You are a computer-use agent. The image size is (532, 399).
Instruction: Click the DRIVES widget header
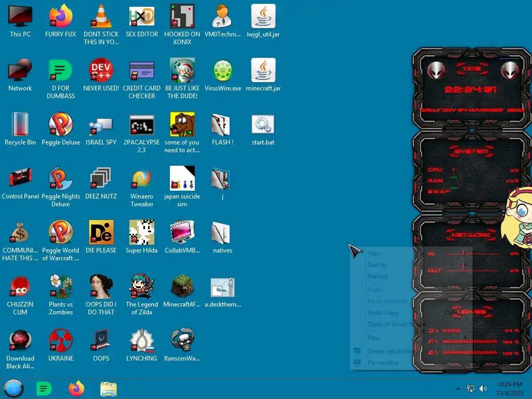(x=471, y=312)
